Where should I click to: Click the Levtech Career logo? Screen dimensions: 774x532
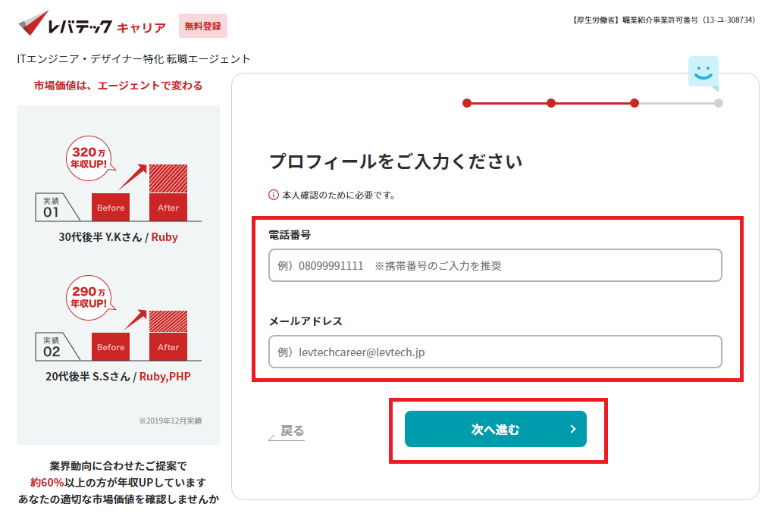point(92,25)
